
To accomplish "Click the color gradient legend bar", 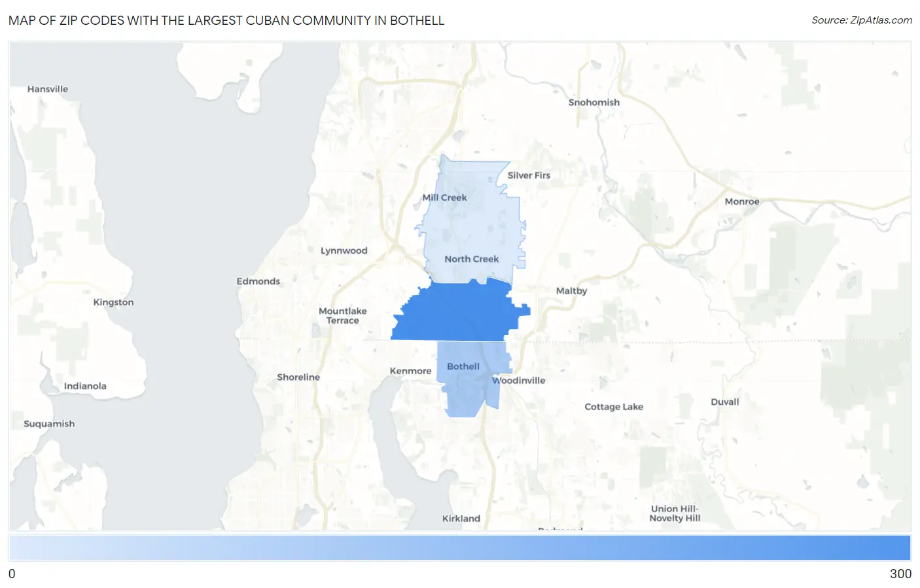I will click(460, 547).
